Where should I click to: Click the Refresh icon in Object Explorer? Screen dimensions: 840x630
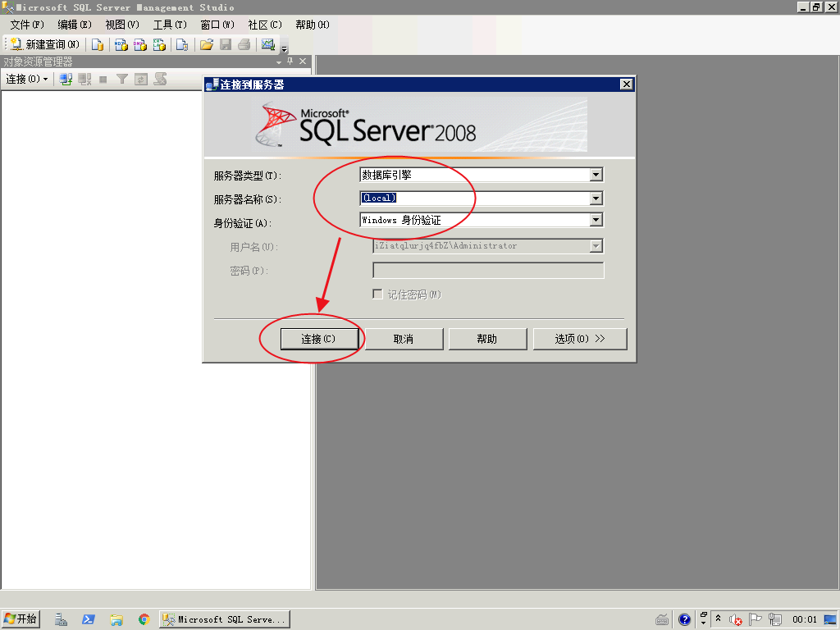click(x=141, y=80)
